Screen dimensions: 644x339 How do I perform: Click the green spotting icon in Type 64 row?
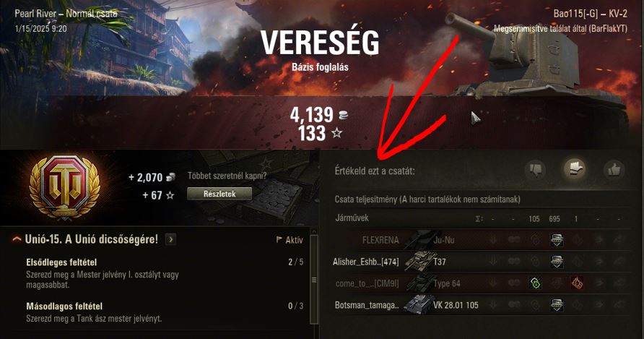click(535, 283)
